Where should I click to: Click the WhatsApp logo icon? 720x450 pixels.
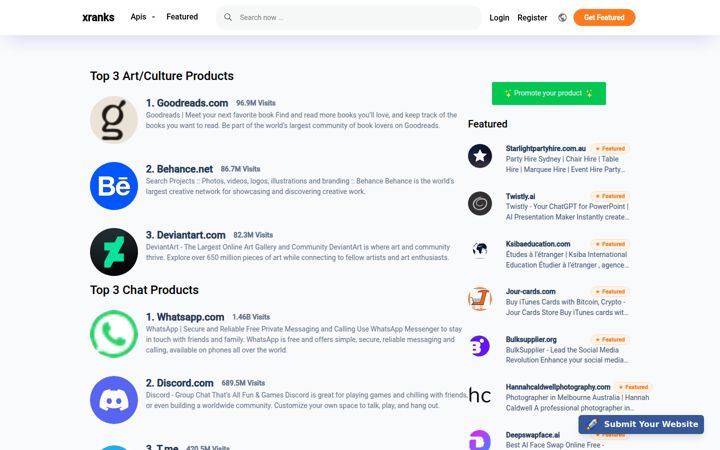(x=114, y=334)
